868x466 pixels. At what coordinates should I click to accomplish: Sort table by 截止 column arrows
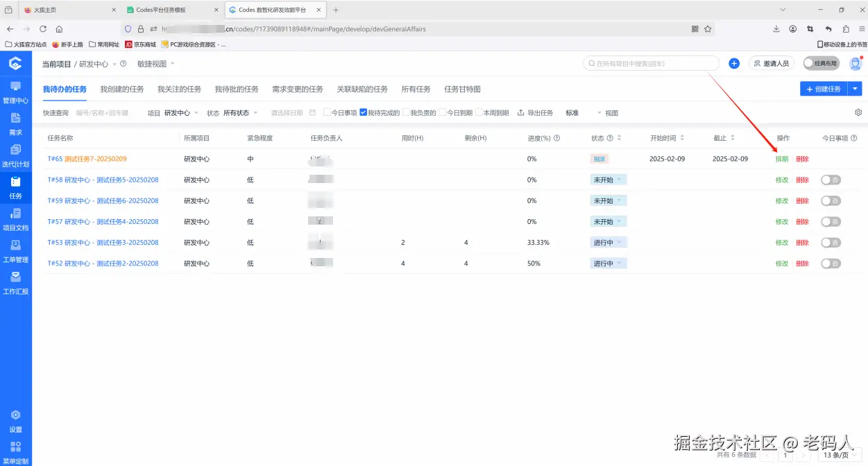point(732,138)
